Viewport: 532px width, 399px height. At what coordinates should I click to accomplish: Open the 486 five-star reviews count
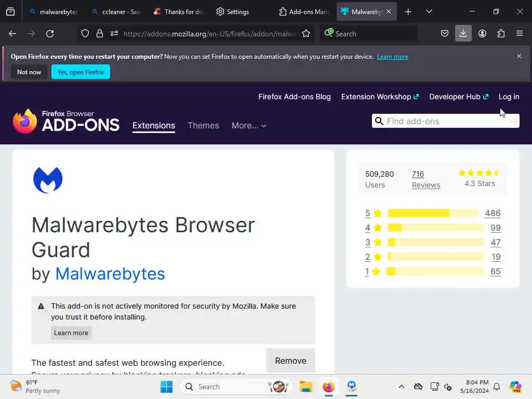click(x=493, y=213)
